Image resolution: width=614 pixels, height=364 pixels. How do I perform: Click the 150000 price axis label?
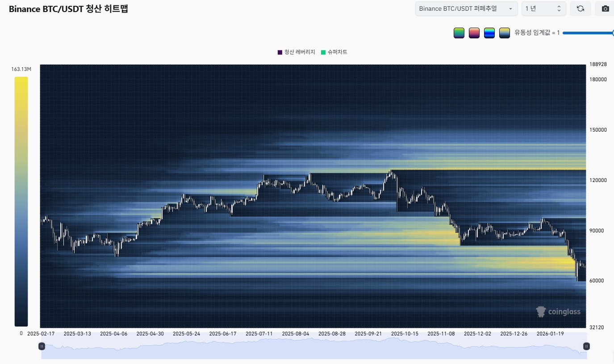(598, 130)
